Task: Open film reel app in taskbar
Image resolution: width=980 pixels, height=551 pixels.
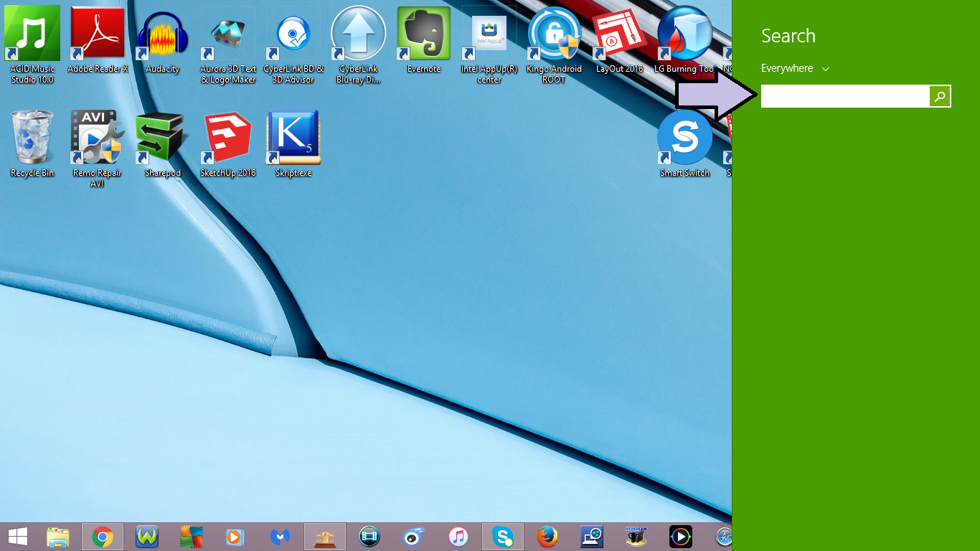Action: click(369, 537)
